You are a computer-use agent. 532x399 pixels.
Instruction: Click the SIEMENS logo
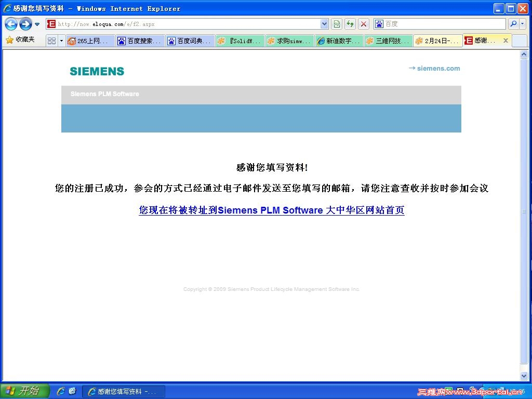(x=97, y=71)
